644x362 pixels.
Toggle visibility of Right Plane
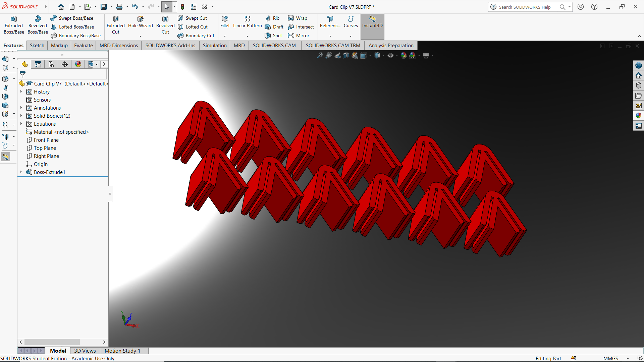(46, 156)
